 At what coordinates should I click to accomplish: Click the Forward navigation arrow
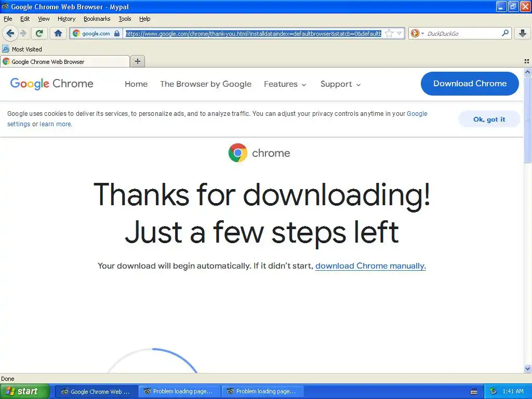(x=23, y=33)
